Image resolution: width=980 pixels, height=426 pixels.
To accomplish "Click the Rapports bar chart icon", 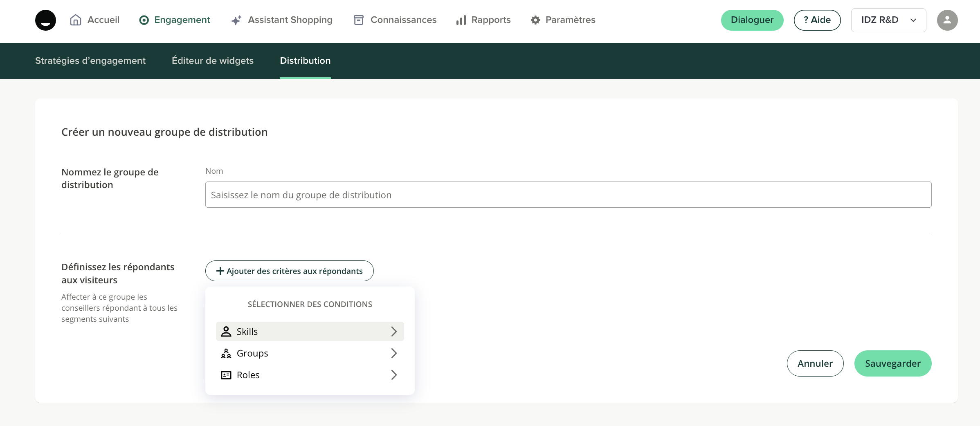I will coord(461,20).
